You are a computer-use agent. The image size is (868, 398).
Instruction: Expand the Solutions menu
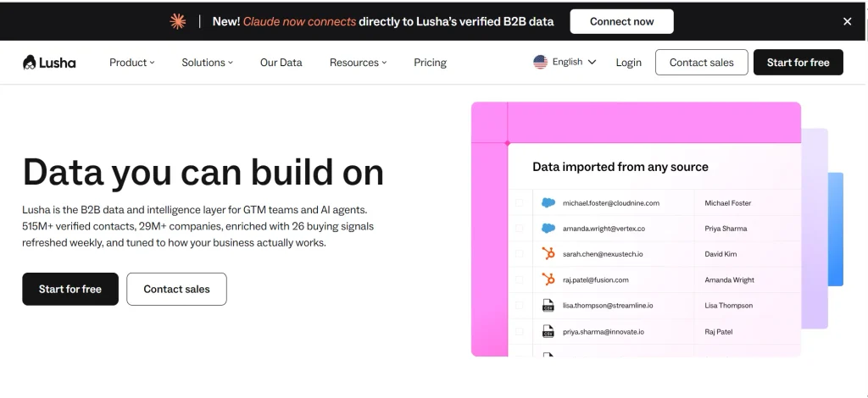(x=207, y=63)
